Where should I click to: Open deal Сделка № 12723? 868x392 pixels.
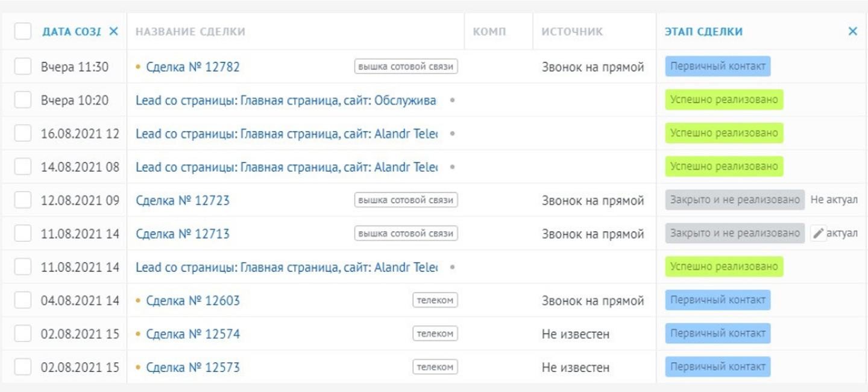(183, 200)
